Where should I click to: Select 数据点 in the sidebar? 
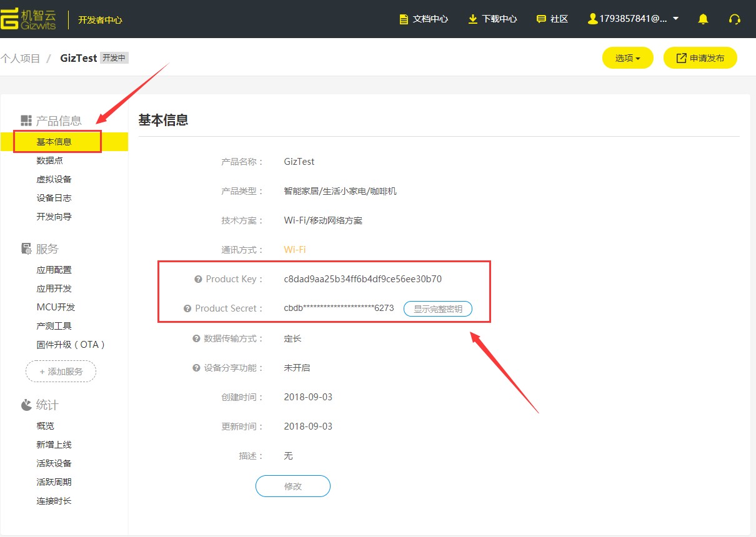point(49,160)
